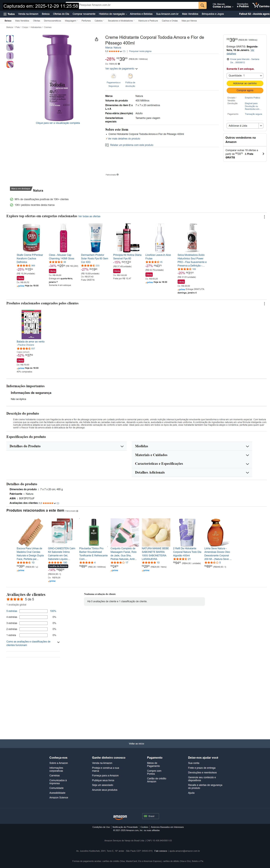Image resolution: width=270 pixels, height=868 pixels.
Task: Expand the Detalhes do Produto section
Action: [67, 446]
